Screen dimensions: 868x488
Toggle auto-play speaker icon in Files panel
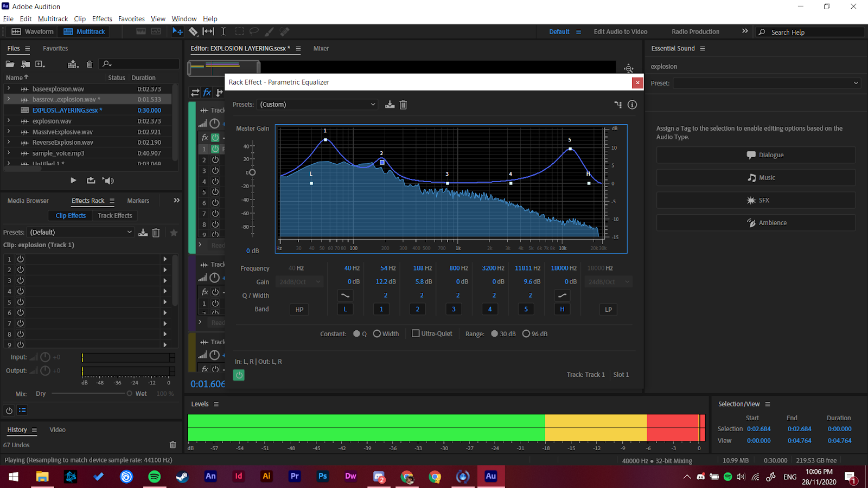[x=108, y=181]
